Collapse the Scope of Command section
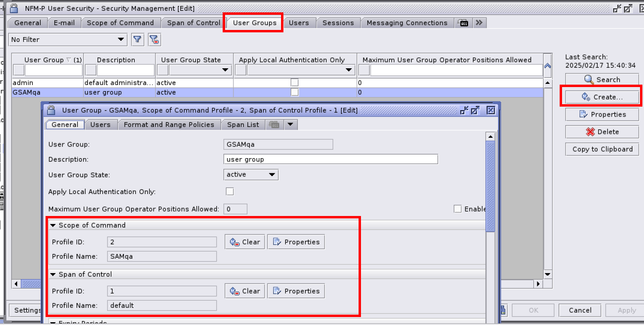The image size is (644, 325). (x=53, y=225)
